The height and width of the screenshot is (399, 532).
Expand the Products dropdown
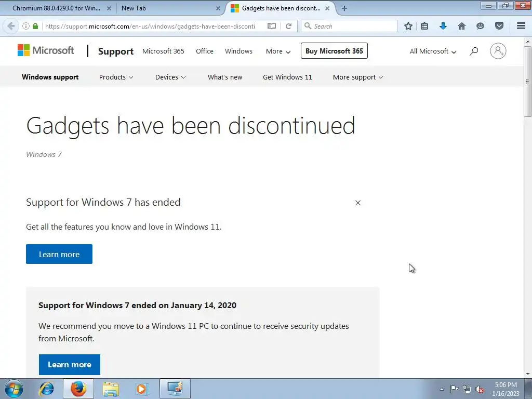116,77
